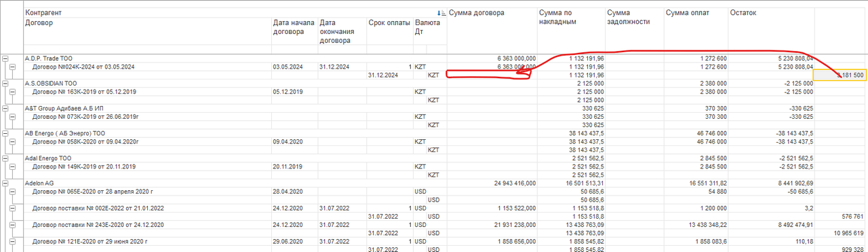Select contract sum 1 858 656,000 cell
The image size is (868, 252).
(x=514, y=241)
